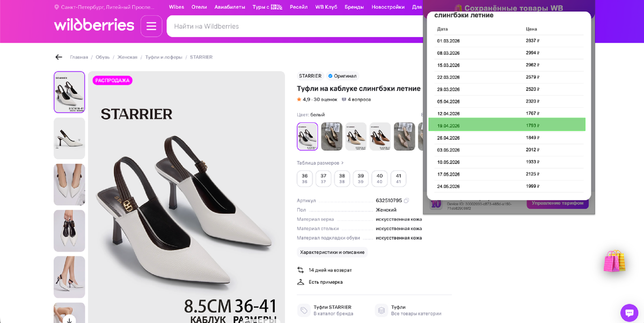Select fifth gallery thumbnail, leg wearing shoe

[69, 277]
